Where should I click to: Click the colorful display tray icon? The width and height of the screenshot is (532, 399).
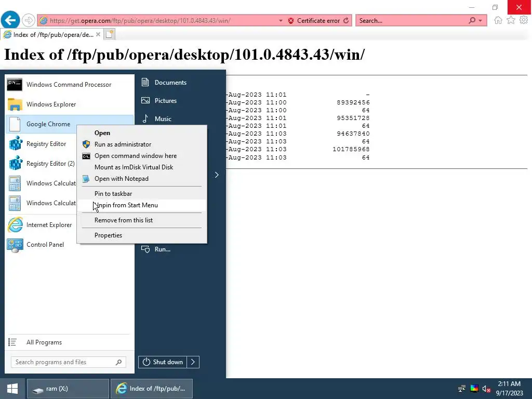point(474,389)
